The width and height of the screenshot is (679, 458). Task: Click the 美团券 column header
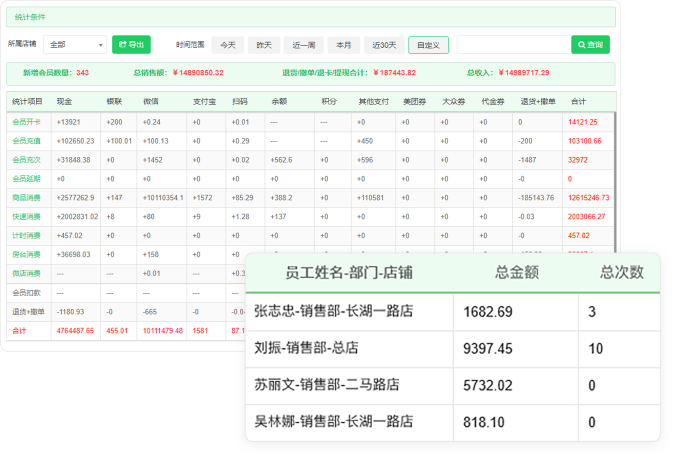coord(414,102)
